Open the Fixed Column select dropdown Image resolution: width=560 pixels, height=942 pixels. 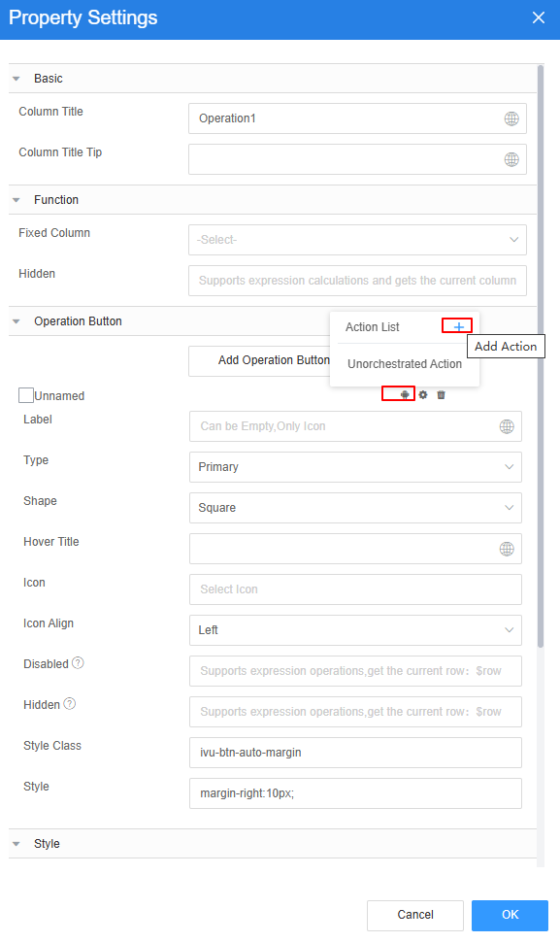(358, 240)
